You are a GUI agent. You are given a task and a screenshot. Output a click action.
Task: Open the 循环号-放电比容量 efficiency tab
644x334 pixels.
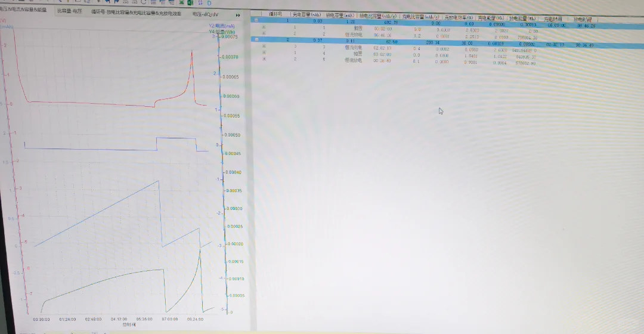[136, 13]
